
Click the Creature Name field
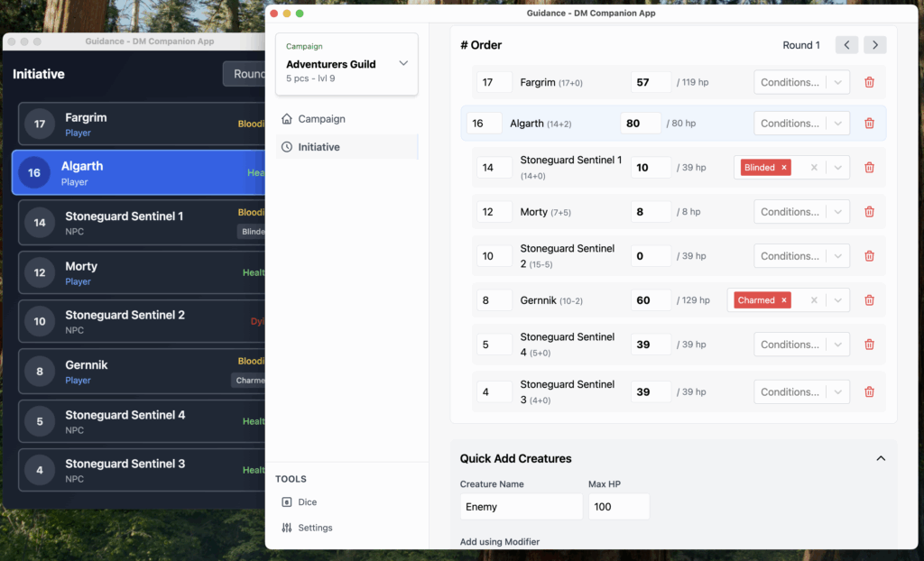[521, 507]
